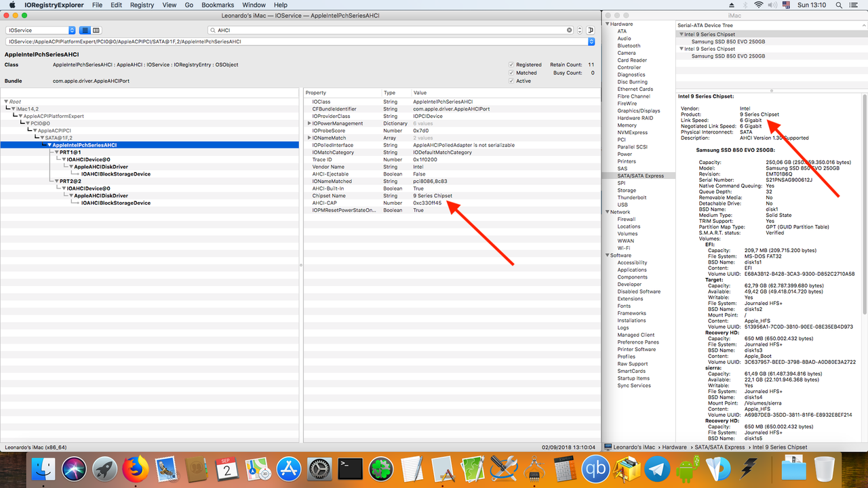This screenshot has height=488, width=868.
Task: Collapse the PRT1@1 tree node
Action: click(57, 152)
